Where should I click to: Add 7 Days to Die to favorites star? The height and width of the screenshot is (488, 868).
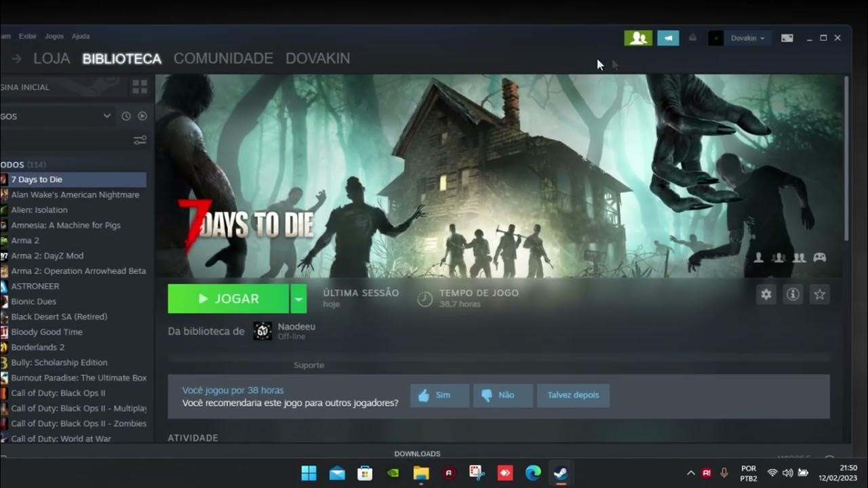tap(820, 294)
